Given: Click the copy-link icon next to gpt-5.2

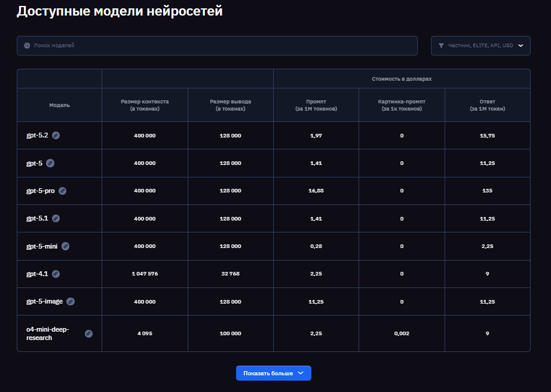Looking at the screenshot, I should click(x=57, y=136).
